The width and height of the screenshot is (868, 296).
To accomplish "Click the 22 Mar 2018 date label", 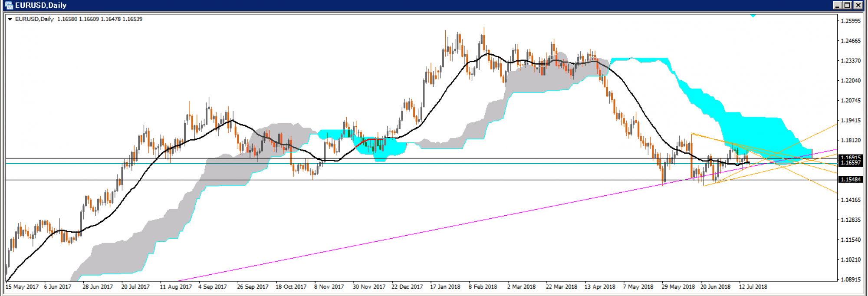I will 562,287.
